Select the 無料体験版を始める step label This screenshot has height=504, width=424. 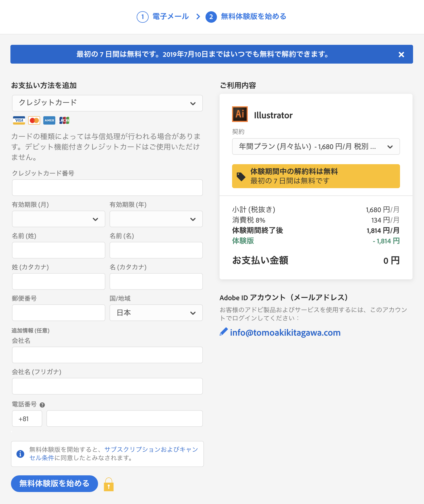pyautogui.click(x=253, y=16)
